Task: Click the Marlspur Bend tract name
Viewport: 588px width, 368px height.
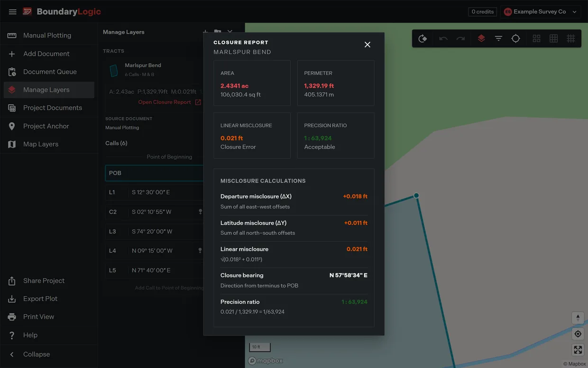Action: pos(143,65)
